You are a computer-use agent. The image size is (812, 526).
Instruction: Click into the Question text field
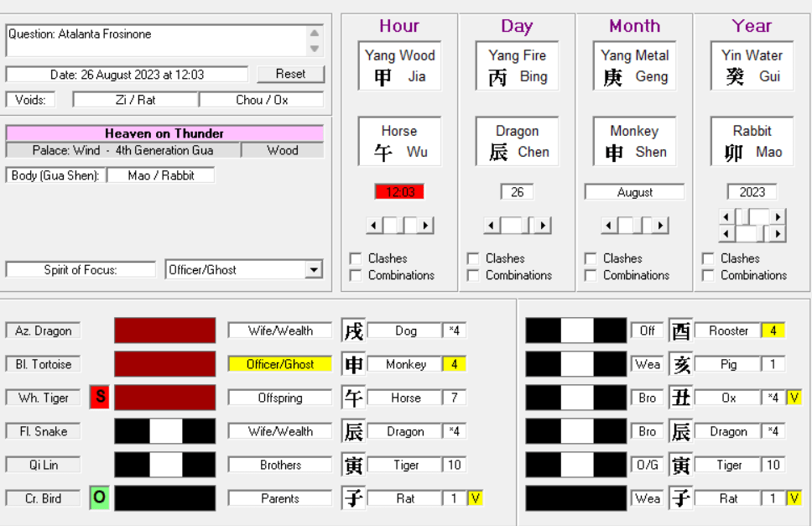click(155, 40)
